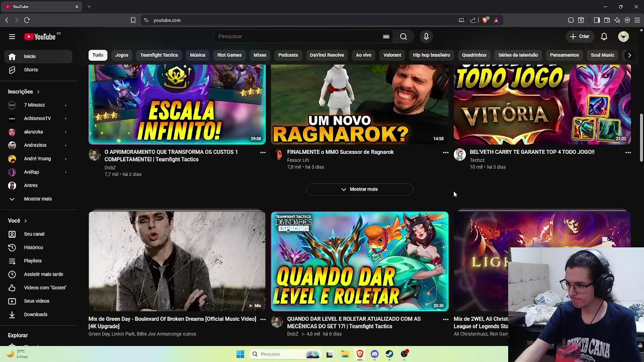644x362 pixels.
Task: Select the Música chip
Action: 197,55
